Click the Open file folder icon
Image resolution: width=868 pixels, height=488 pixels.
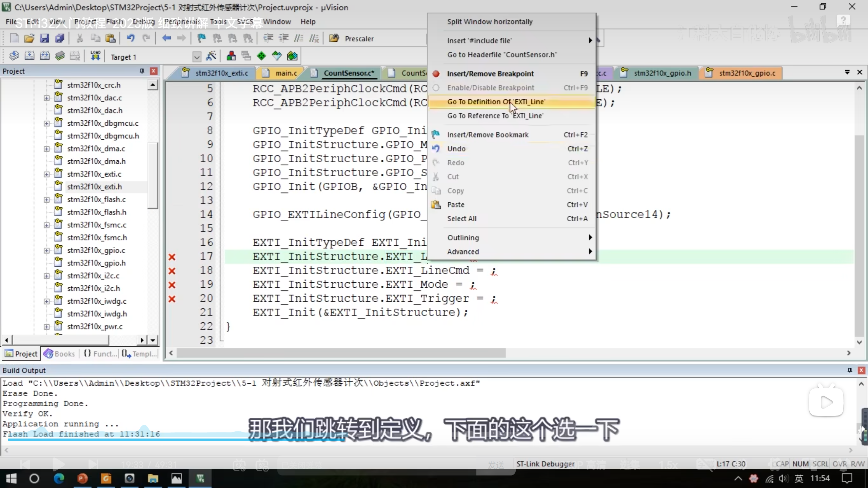(29, 38)
